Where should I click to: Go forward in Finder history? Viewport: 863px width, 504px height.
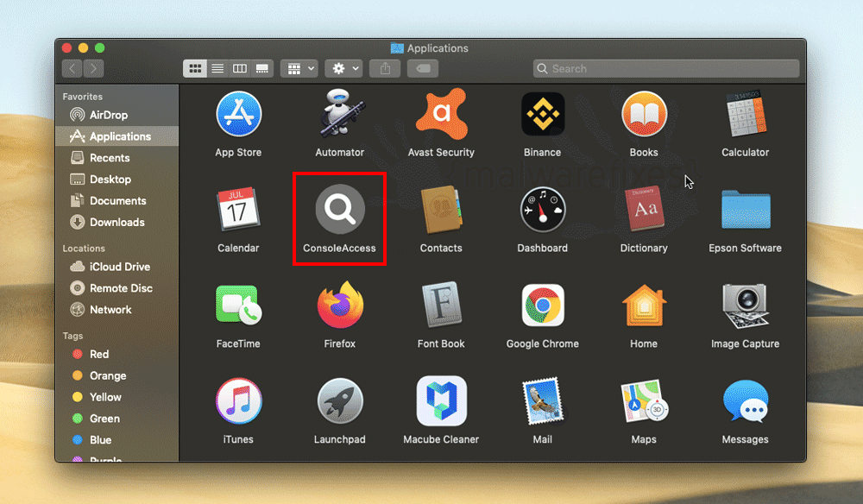point(93,69)
